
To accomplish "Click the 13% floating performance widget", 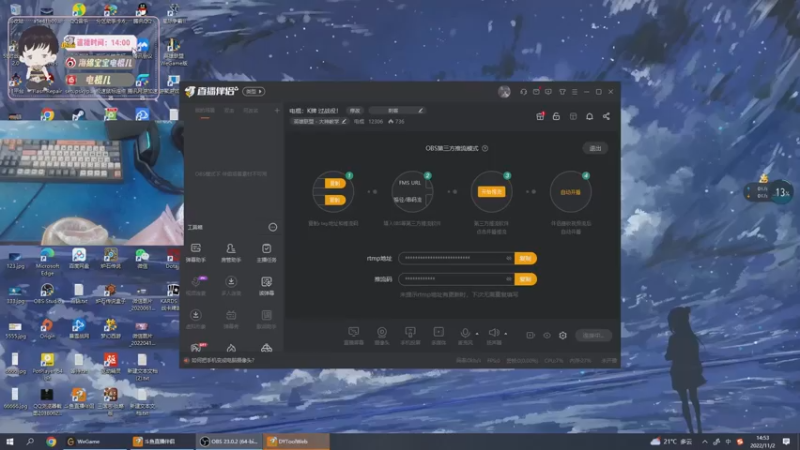I will coord(768,192).
